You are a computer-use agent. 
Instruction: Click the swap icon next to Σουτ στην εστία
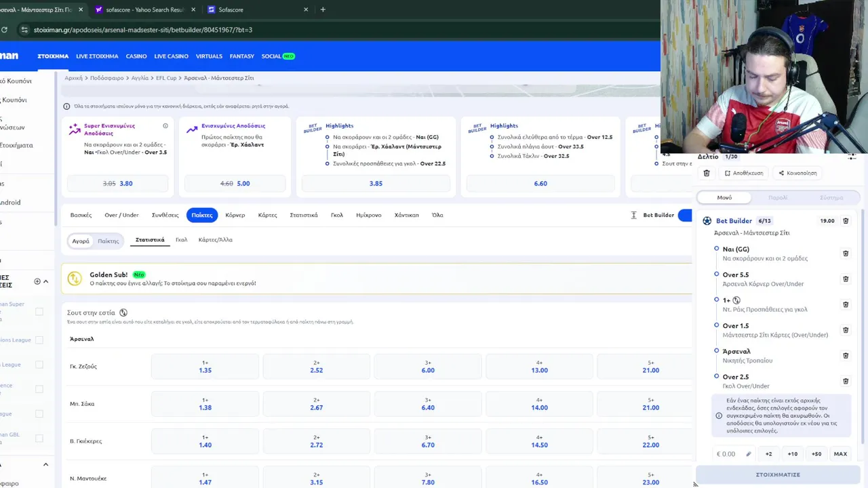pos(123,313)
